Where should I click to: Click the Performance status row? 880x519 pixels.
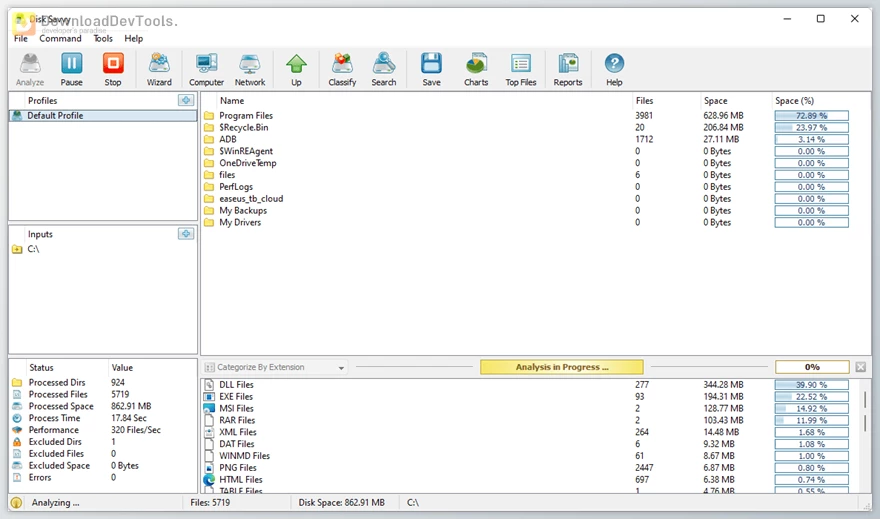click(103, 430)
